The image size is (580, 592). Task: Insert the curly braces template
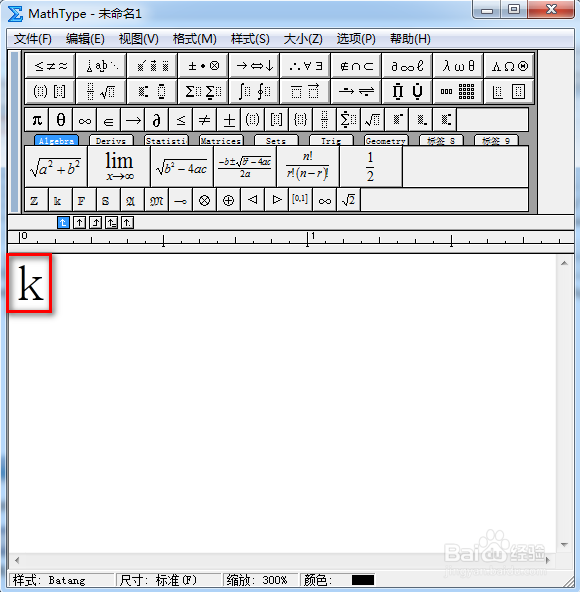tap(301, 120)
